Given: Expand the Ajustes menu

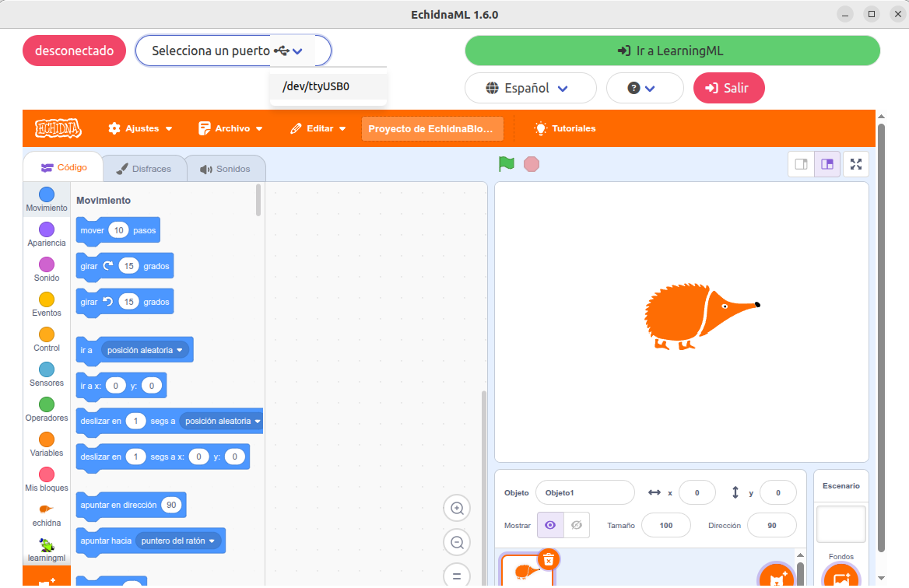Looking at the screenshot, I should 140,128.
